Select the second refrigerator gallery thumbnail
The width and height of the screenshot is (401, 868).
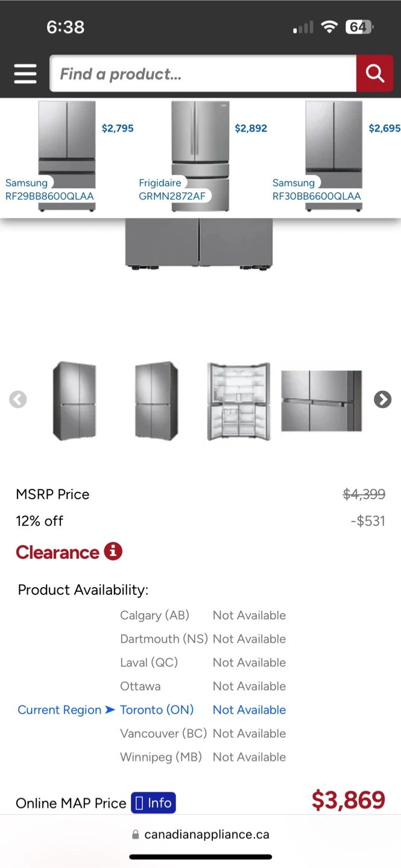[157, 401]
